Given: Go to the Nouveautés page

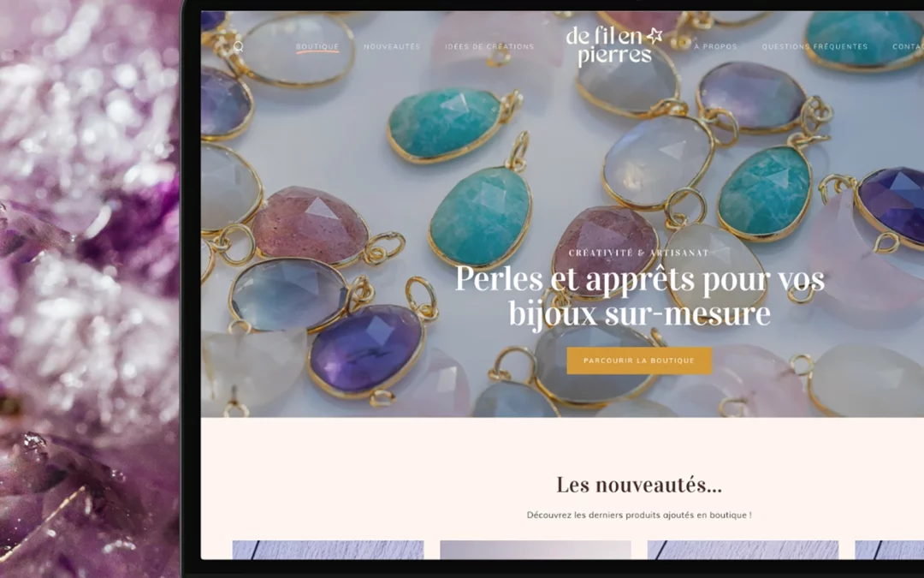Looking at the screenshot, I should 392,46.
